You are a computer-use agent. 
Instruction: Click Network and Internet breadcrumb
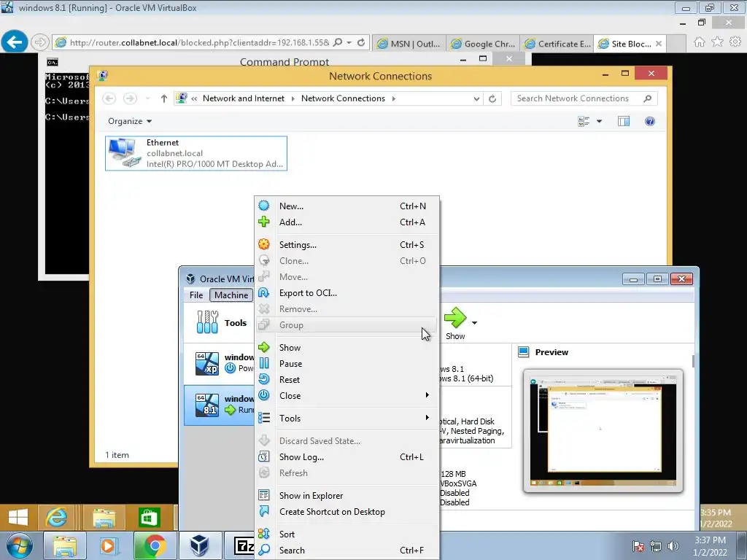coord(244,98)
